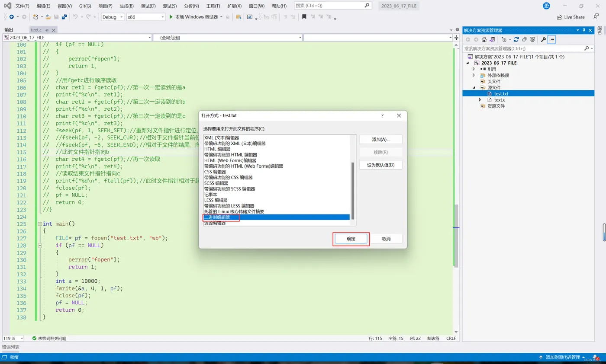Click the Live Share icon
The height and width of the screenshot is (364, 606).
click(560, 17)
